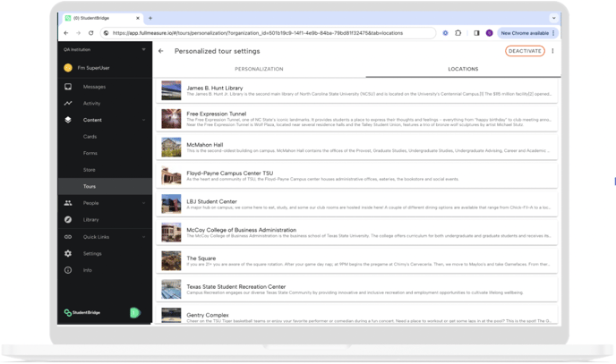Click the site info icon in address bar
This screenshot has height=364, width=616.
(106, 33)
